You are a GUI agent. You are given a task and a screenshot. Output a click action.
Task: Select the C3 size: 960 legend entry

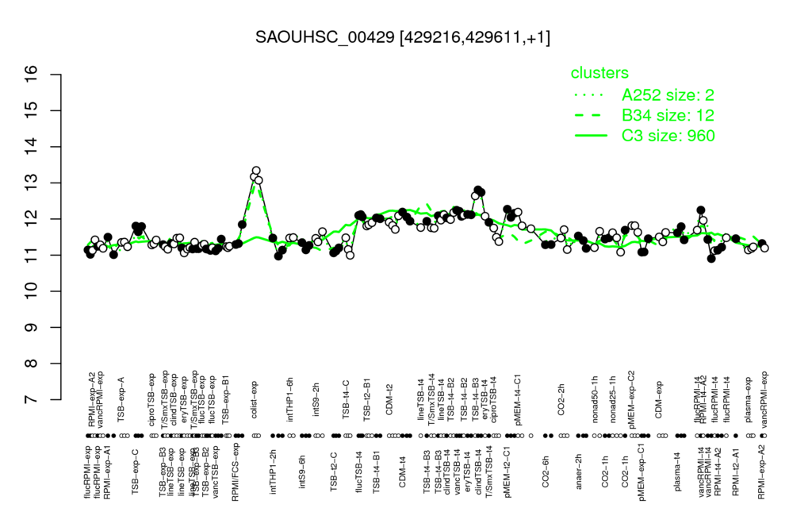(x=668, y=136)
